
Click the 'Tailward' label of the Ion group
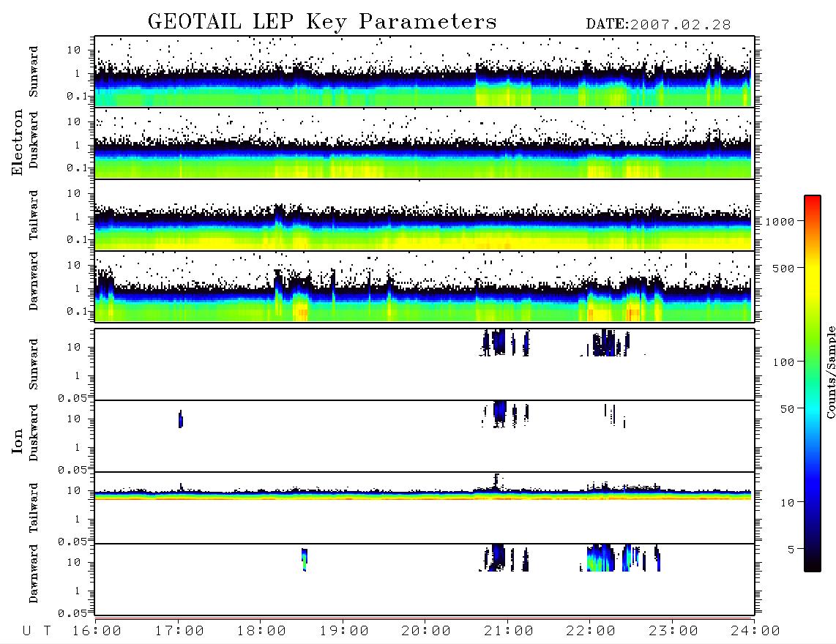tap(34, 508)
